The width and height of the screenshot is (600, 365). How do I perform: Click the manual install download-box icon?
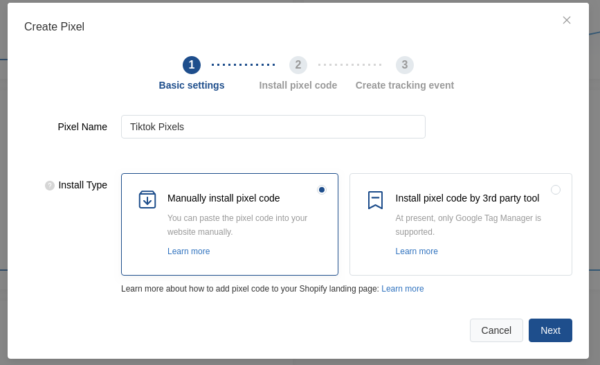(x=147, y=199)
